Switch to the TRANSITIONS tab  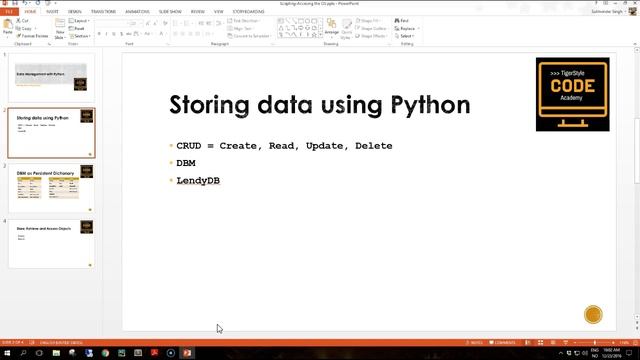coord(103,11)
